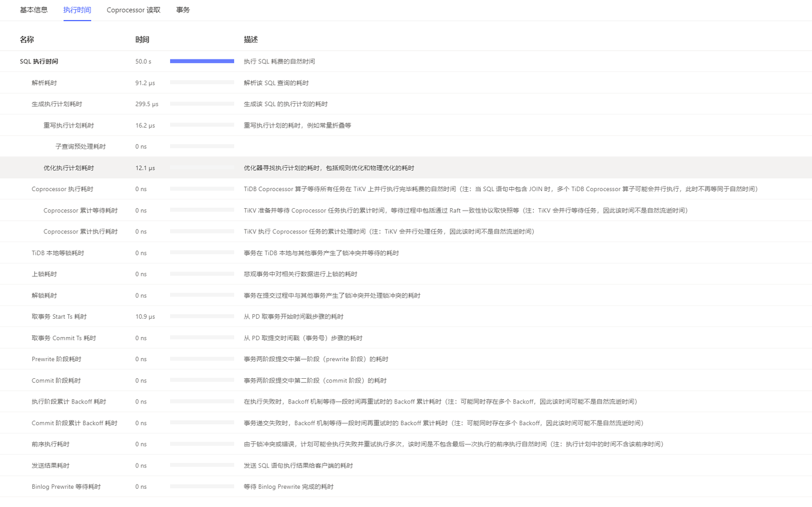The width and height of the screenshot is (812, 507).
Task: Click the 取事务 Start Ts 耗时 time bar
Action: pyautogui.click(x=202, y=316)
